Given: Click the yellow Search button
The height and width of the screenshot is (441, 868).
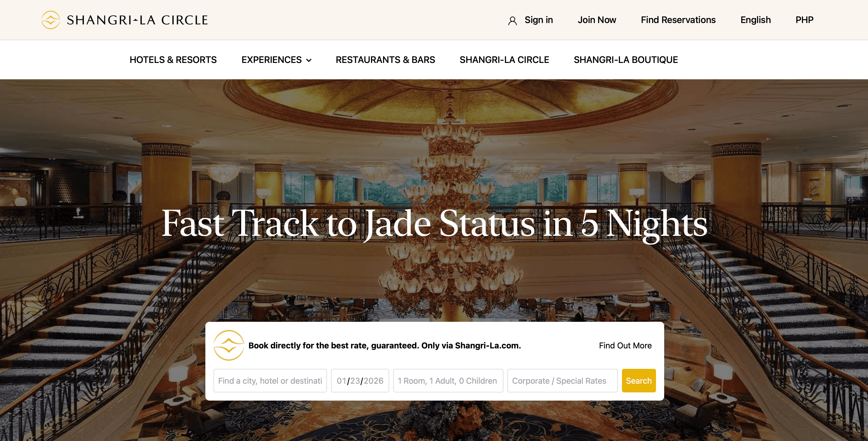Looking at the screenshot, I should [x=639, y=380].
